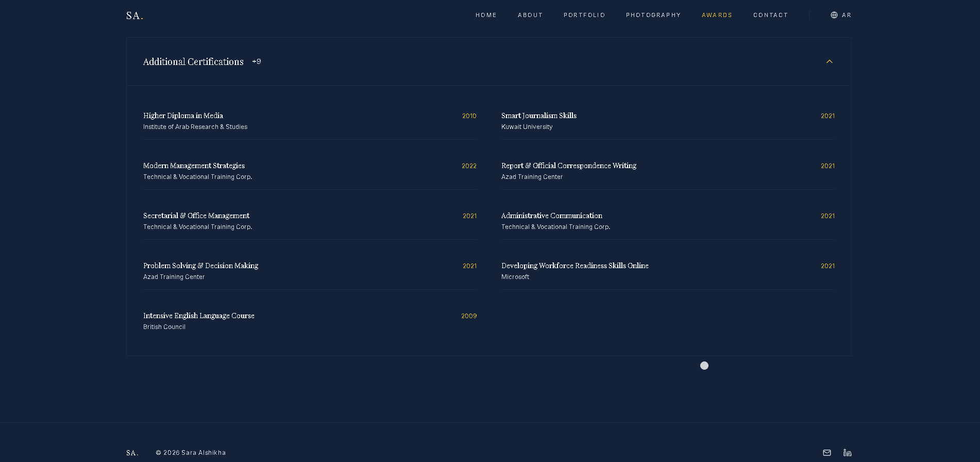The height and width of the screenshot is (462, 980).
Task: Click Azad Training Center under Report Writing
Action: coord(532,177)
